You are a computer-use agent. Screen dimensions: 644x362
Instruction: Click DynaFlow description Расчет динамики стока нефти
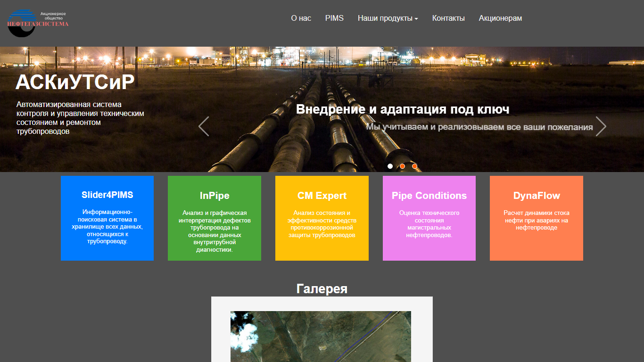tap(537, 220)
